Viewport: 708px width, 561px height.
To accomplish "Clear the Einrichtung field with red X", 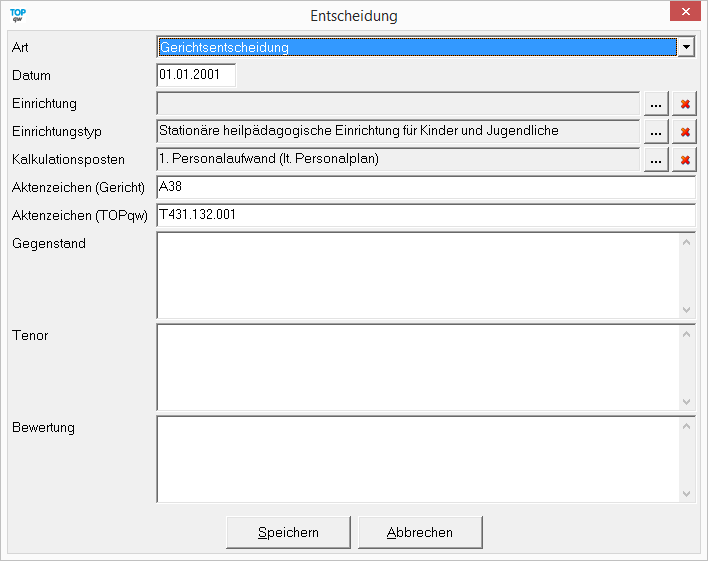I will tap(685, 104).
